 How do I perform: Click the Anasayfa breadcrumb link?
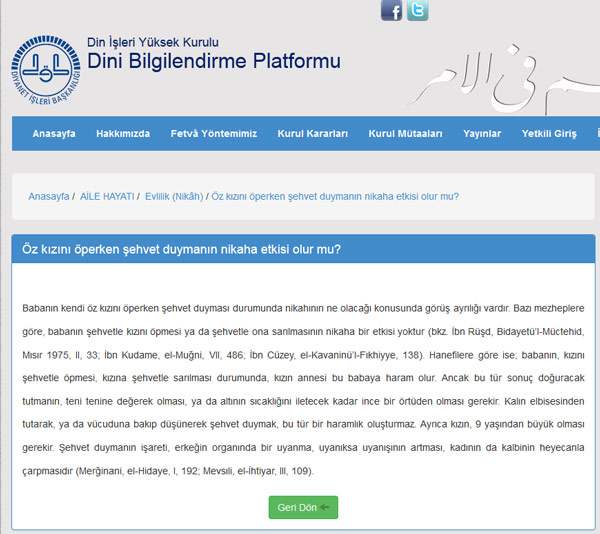click(49, 197)
